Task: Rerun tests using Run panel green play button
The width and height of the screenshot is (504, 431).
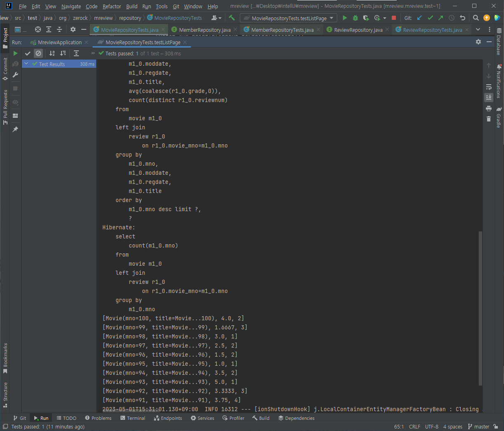Action: (15, 53)
